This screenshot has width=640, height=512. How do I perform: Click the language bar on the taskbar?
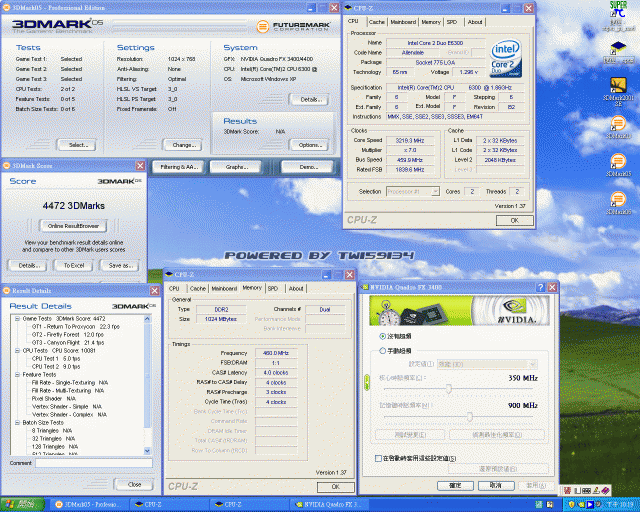(587, 490)
